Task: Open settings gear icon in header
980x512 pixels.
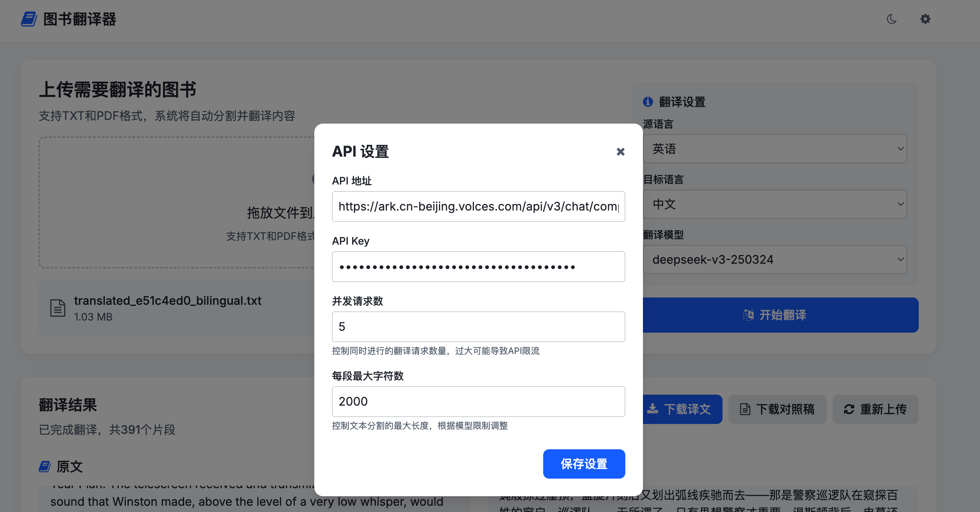Action: pyautogui.click(x=925, y=19)
